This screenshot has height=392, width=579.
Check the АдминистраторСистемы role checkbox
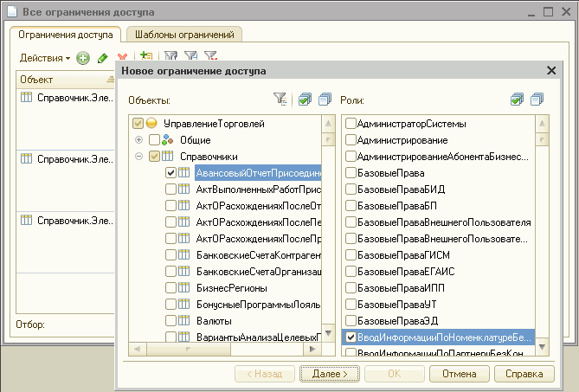351,123
